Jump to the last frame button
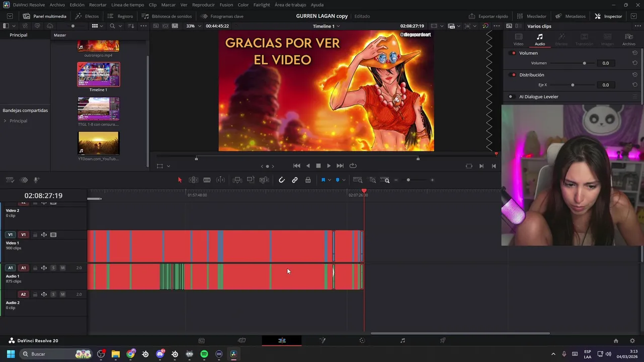Image resolution: width=644 pixels, height=362 pixels. coord(340,166)
